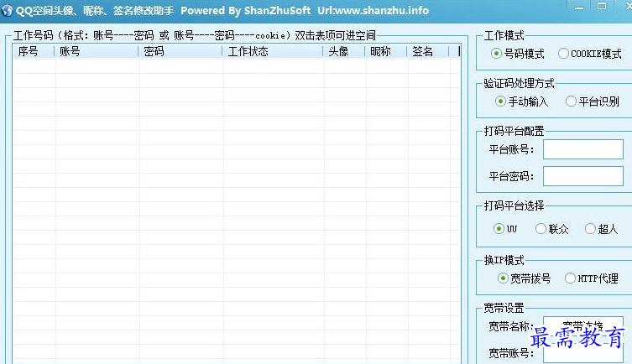632x364 pixels.
Task: Click the 头像 column header
Action: coord(344,51)
